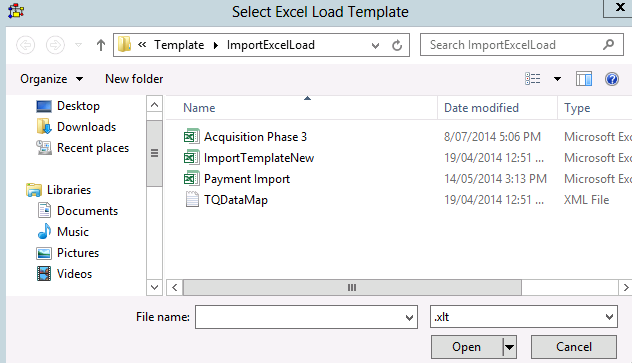The height and width of the screenshot is (363, 632).
Task: Open the File name dropdown arrow
Action: 410,317
